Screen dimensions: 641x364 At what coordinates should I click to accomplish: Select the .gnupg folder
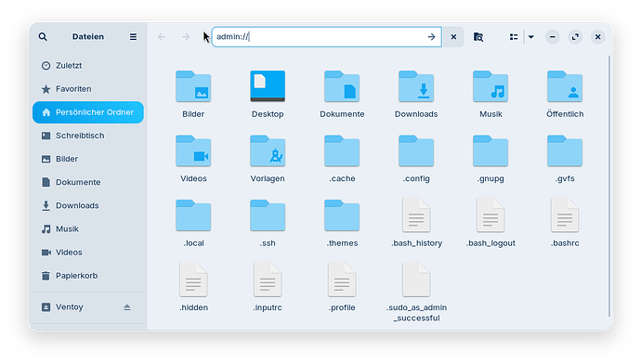[491, 151]
